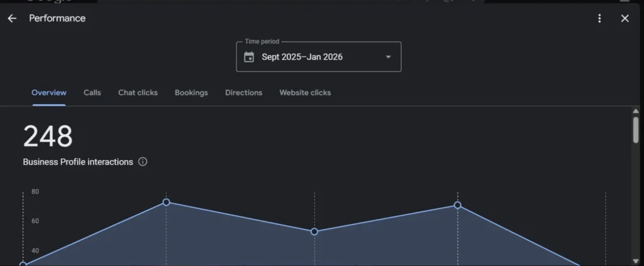Click the calendar icon in Time period
The height and width of the screenshot is (266, 644).
click(249, 57)
